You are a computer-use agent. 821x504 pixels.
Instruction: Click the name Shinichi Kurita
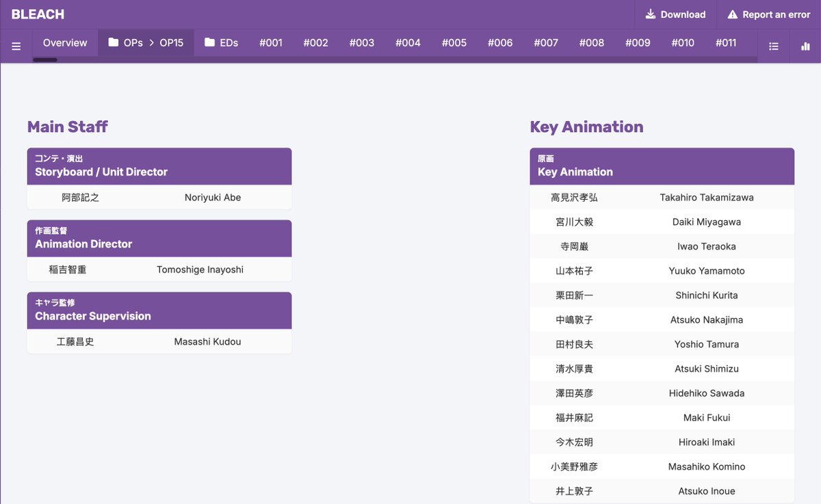coord(707,295)
